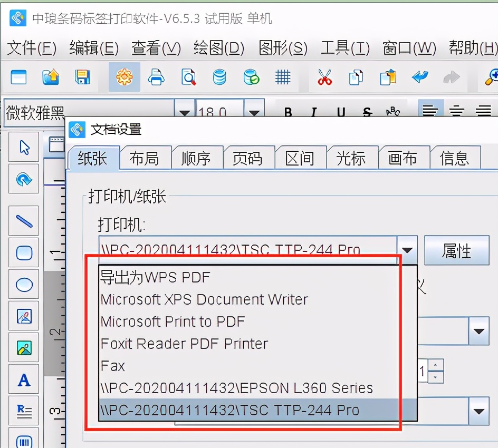Switch to the 布局 tab
Image resolution: width=498 pixels, height=448 pixels.
click(145, 157)
